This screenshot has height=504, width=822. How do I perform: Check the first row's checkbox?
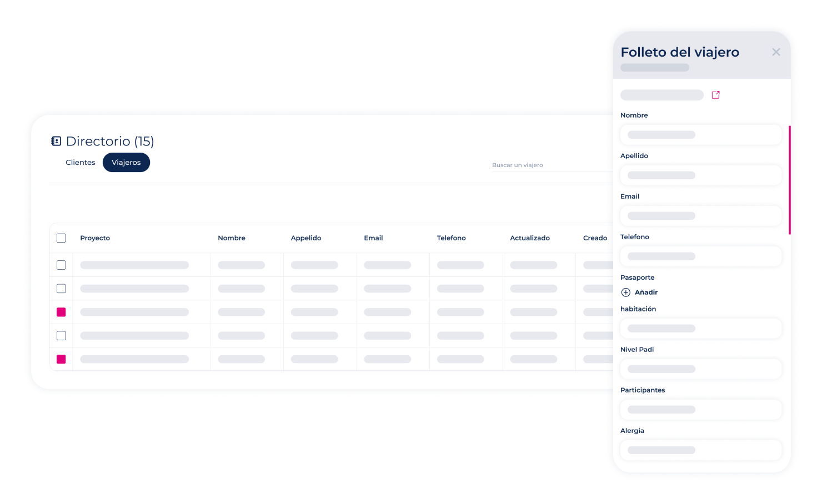pos(61,265)
